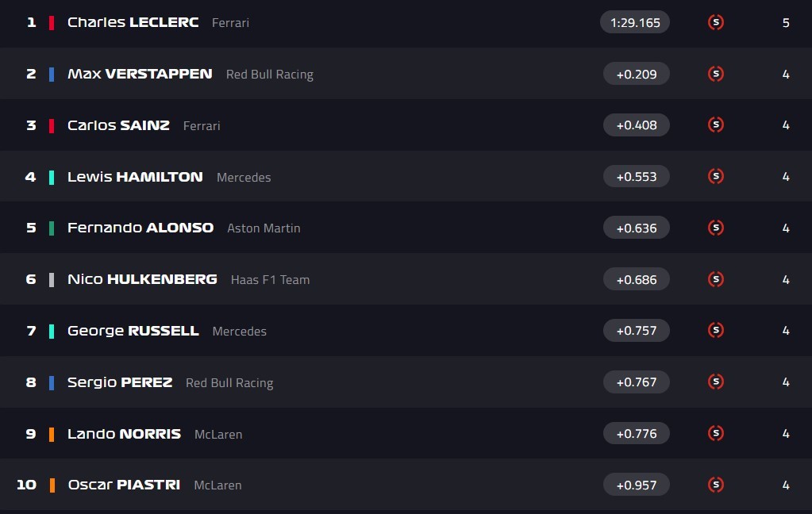Open Charles Leclerc's driver name

point(133,22)
